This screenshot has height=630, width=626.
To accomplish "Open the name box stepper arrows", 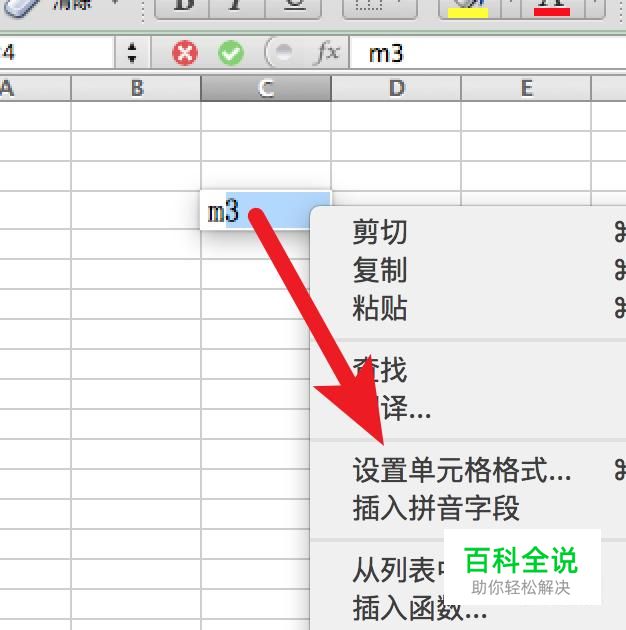I will [x=132, y=53].
